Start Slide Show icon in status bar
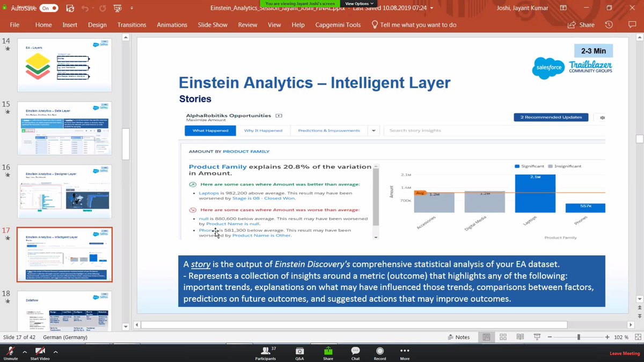Viewport: 644px width, 362px height. tap(537, 337)
